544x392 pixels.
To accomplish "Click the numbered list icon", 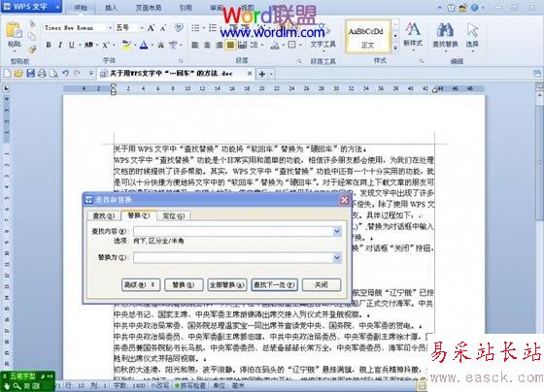I will 213,28.
